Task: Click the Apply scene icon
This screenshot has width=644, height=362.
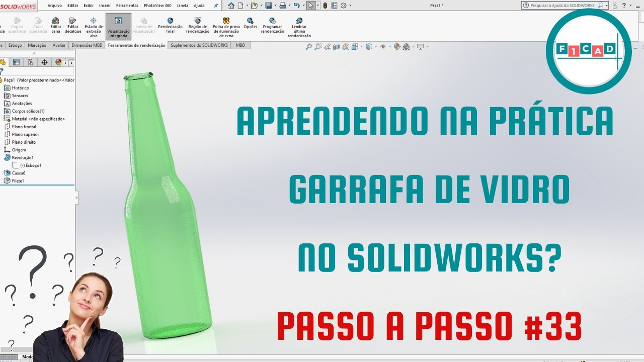Action: (x=406, y=47)
